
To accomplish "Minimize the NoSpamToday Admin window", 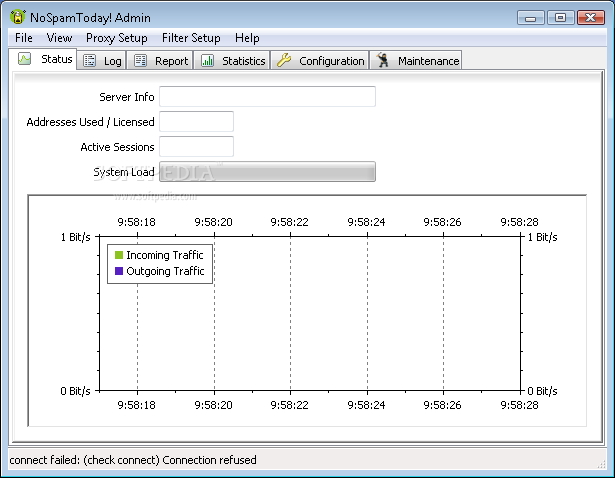I will (x=531, y=18).
